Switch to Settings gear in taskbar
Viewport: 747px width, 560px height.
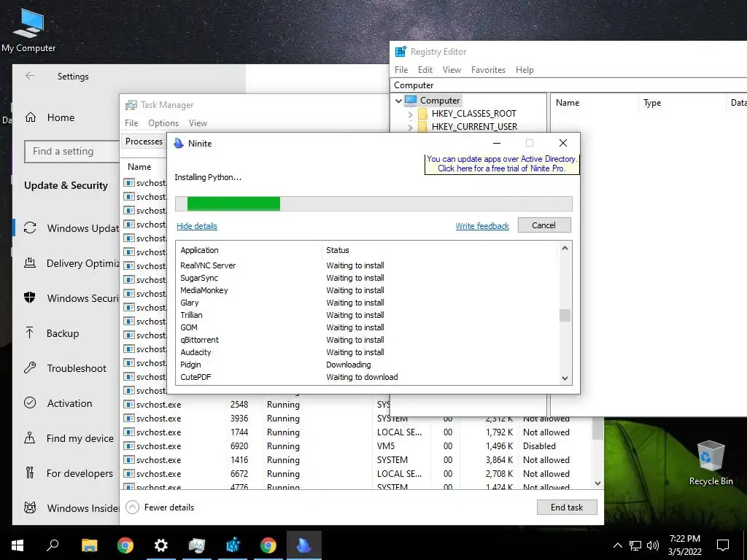pos(161,545)
